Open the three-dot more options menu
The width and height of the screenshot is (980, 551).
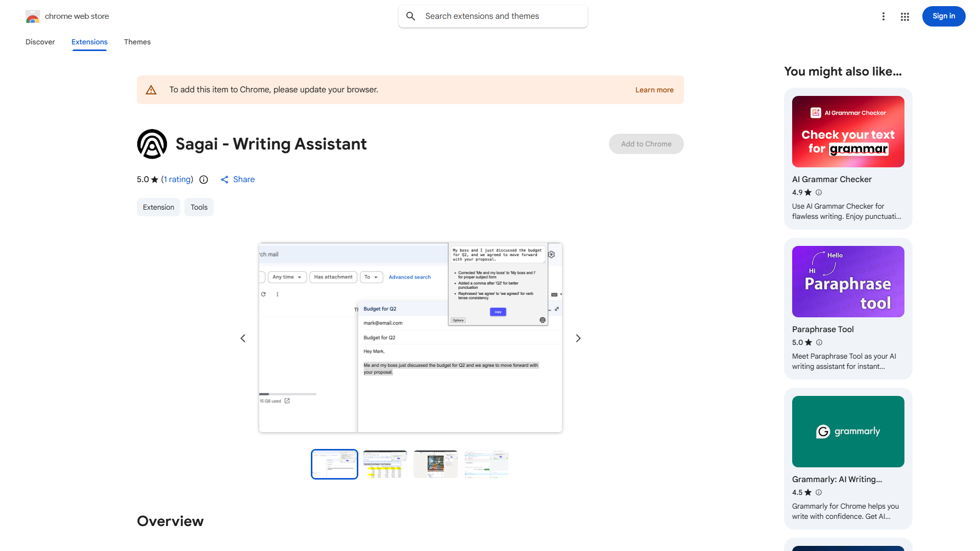884,16
